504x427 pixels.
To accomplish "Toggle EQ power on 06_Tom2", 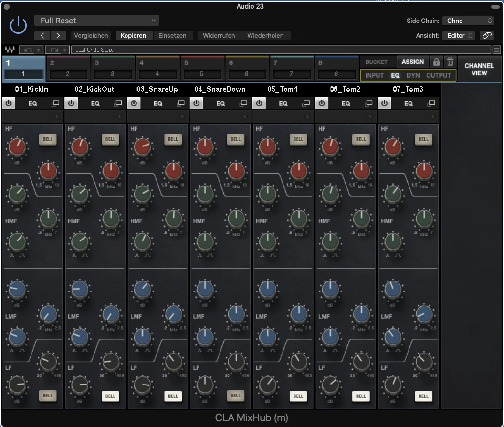I will [322, 104].
